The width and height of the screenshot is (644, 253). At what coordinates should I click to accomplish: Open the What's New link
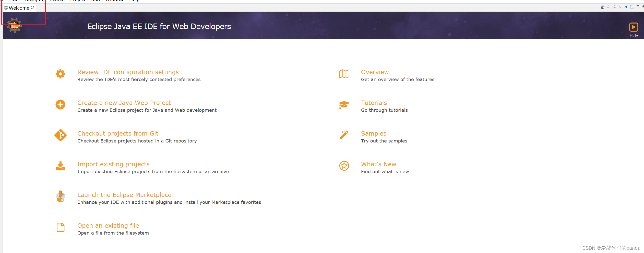[378, 164]
